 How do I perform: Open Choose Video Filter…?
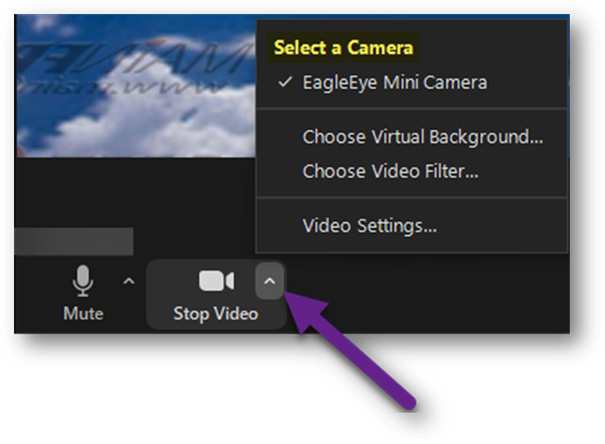(x=390, y=171)
